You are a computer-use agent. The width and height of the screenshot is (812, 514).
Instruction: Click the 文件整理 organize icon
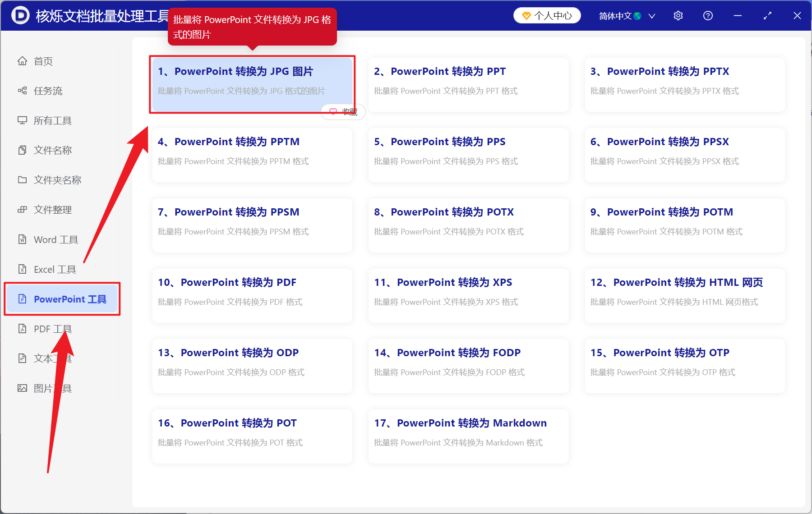(22, 210)
